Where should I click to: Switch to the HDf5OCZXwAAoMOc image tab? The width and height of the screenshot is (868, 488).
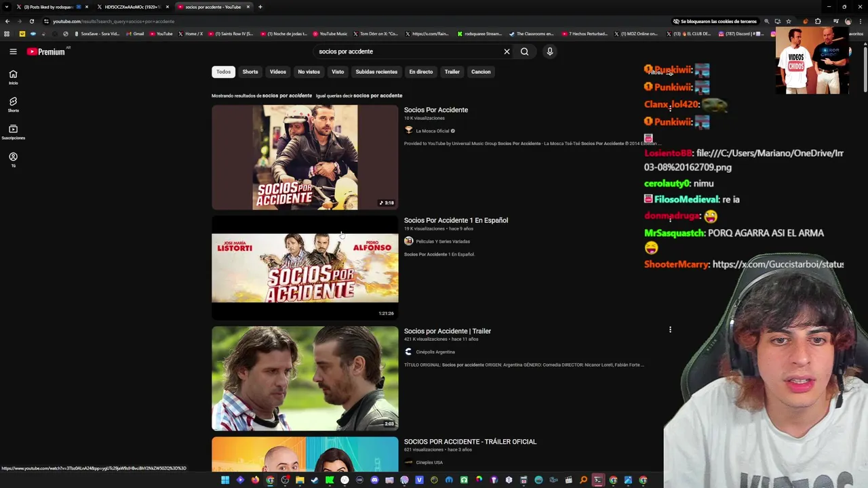click(133, 7)
